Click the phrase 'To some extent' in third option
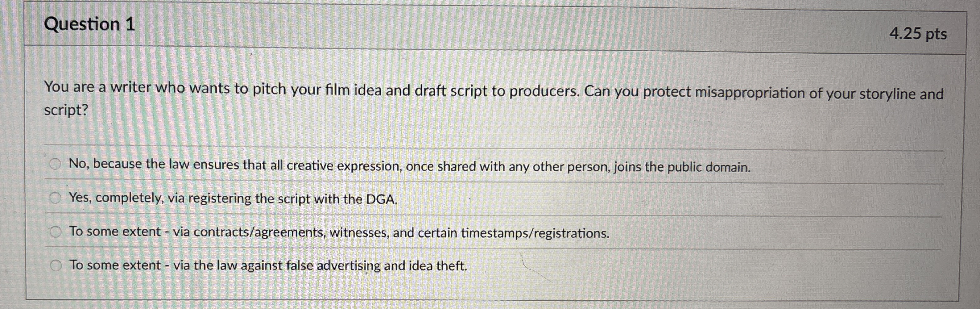This screenshot has height=309, width=980. (114, 230)
